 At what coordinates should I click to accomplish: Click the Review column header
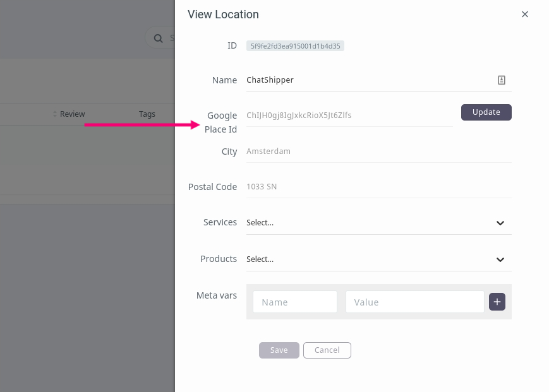[72, 114]
